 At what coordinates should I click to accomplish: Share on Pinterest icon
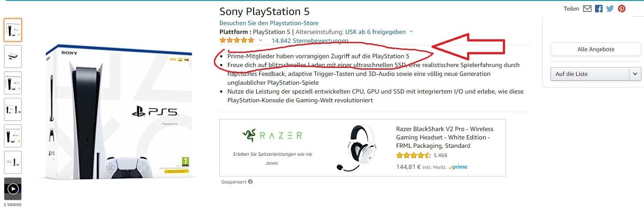(x=622, y=8)
